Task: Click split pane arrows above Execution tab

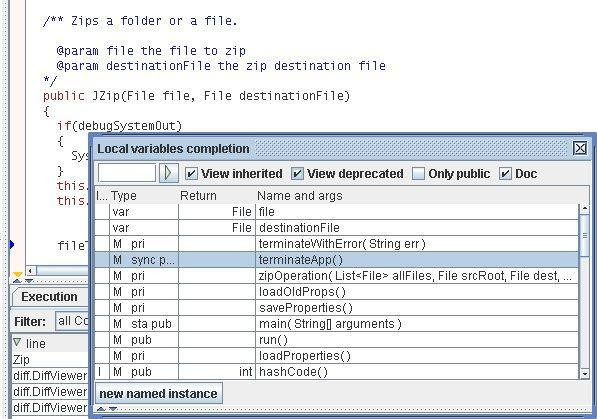Action: (23, 281)
